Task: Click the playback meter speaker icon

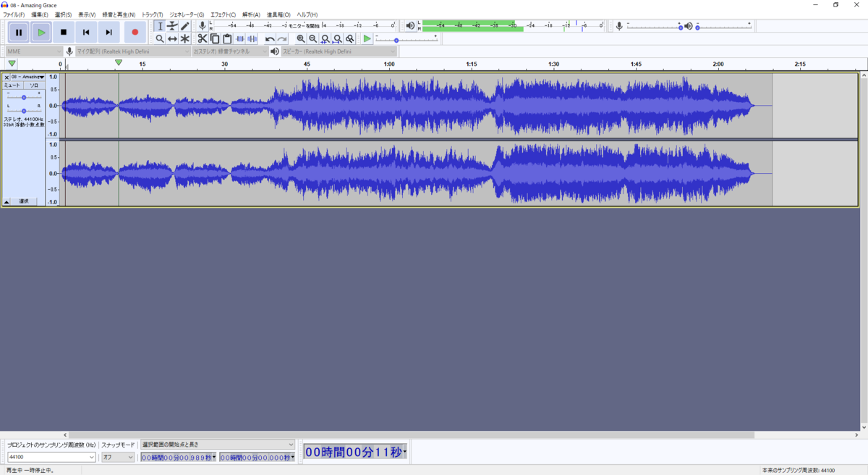Action: coord(410,26)
